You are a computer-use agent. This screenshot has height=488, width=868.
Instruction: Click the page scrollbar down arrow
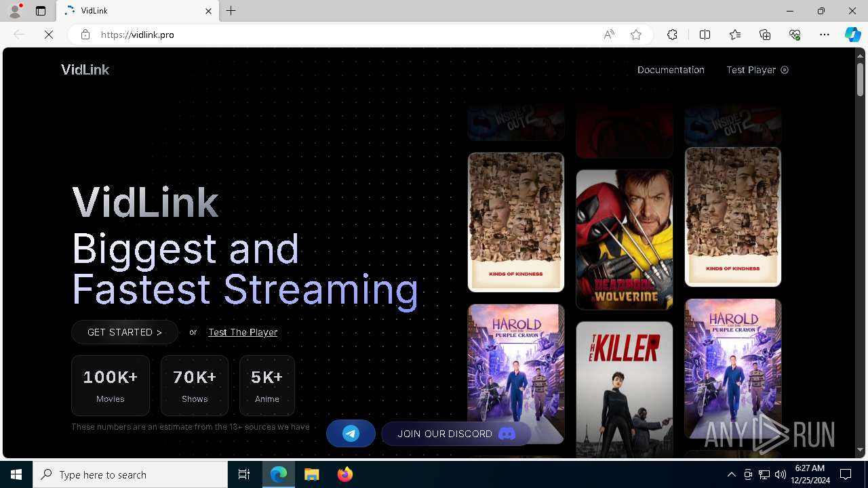click(x=860, y=449)
